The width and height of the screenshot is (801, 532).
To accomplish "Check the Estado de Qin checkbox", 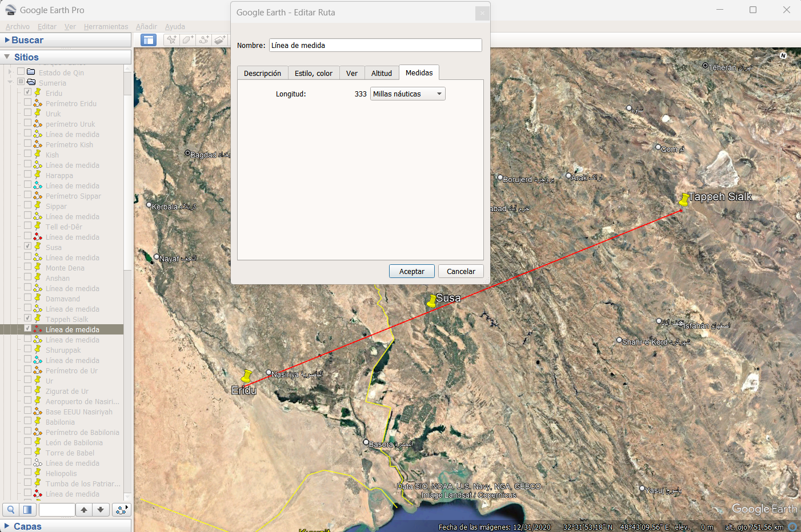I will pyautogui.click(x=21, y=71).
